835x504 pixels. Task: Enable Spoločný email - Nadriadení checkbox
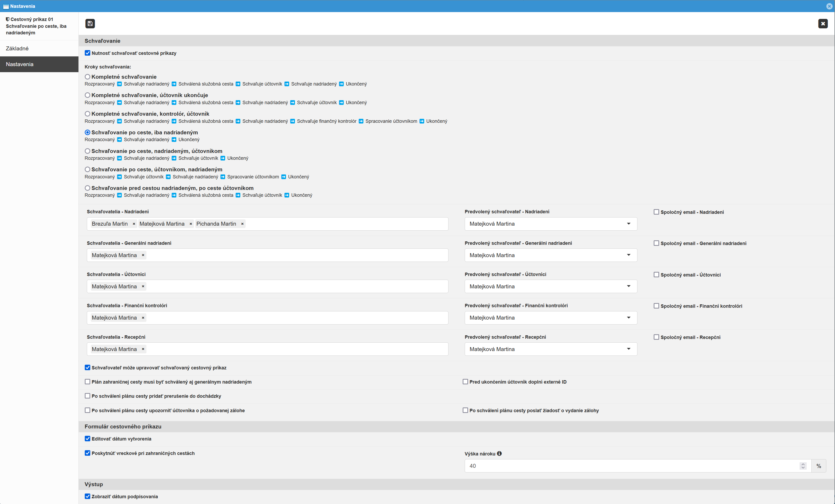tap(656, 212)
